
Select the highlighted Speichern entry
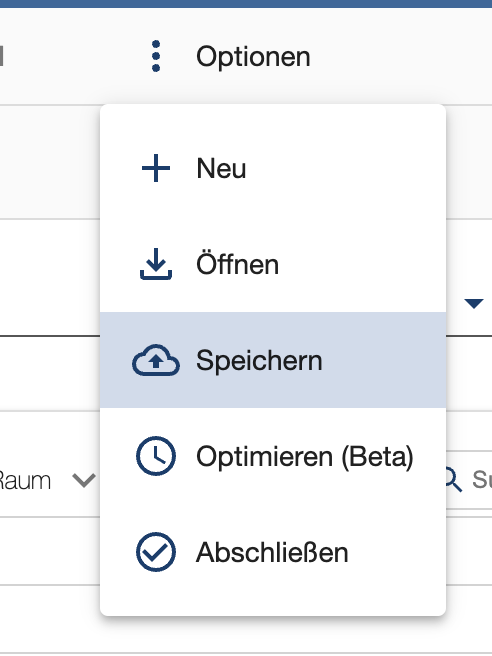coord(273,360)
